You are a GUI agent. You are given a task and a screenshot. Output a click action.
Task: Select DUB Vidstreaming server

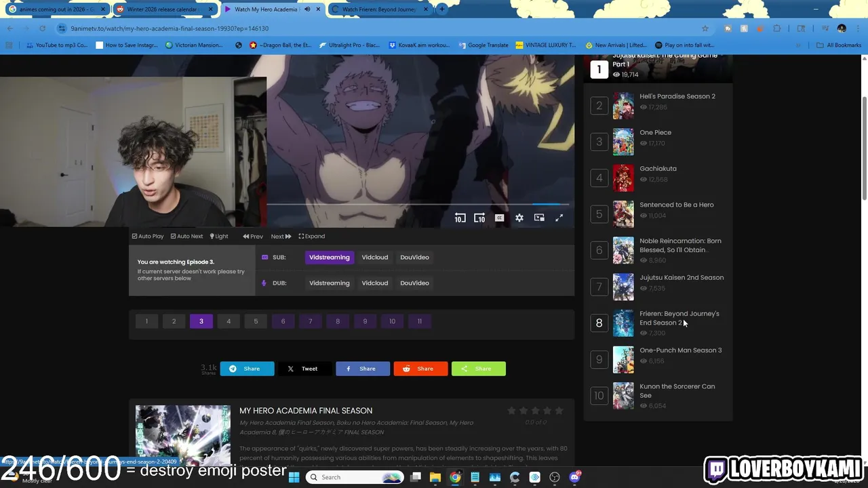pyautogui.click(x=330, y=283)
